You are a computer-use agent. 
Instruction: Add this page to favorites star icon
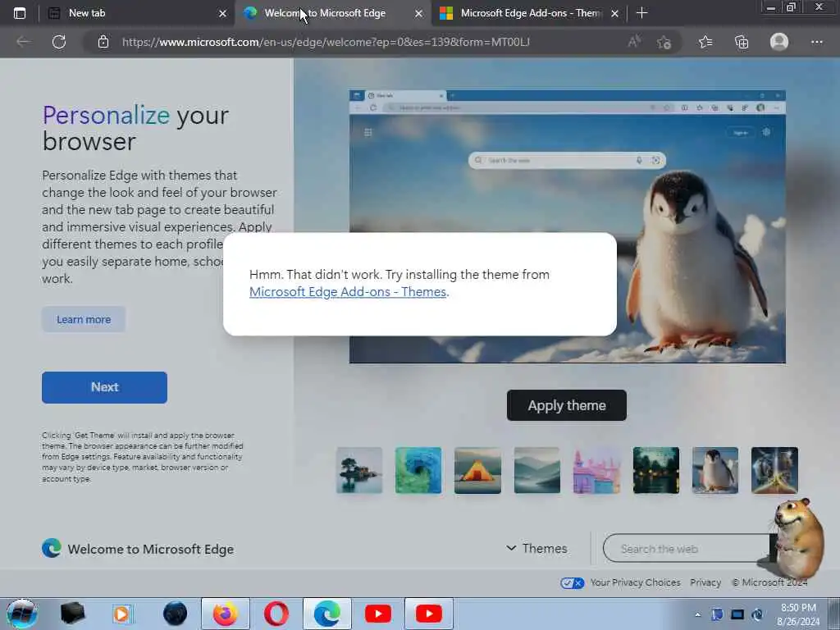coord(664,42)
